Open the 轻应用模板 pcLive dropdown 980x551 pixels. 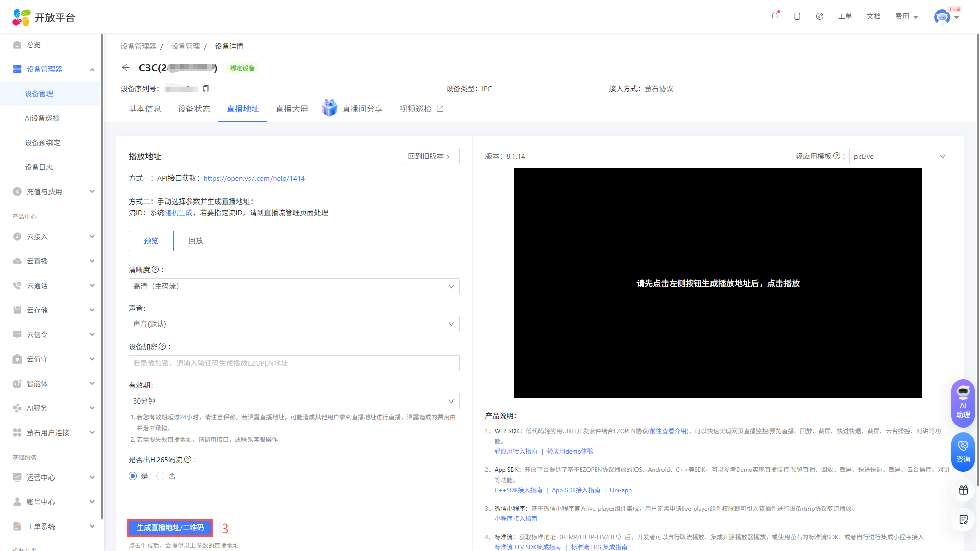click(x=899, y=156)
